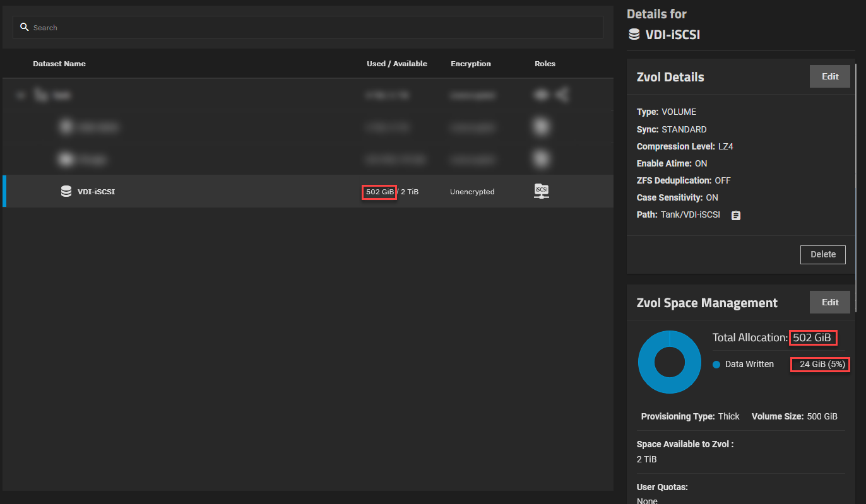866x504 pixels.
Task: Click the iSCSI role icon for VDI-iSCSI
Action: tap(542, 191)
